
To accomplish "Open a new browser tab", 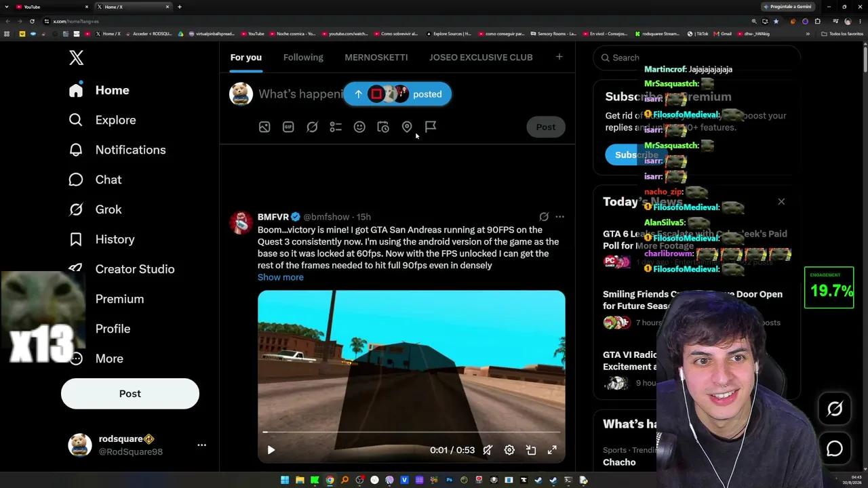I will (x=180, y=7).
